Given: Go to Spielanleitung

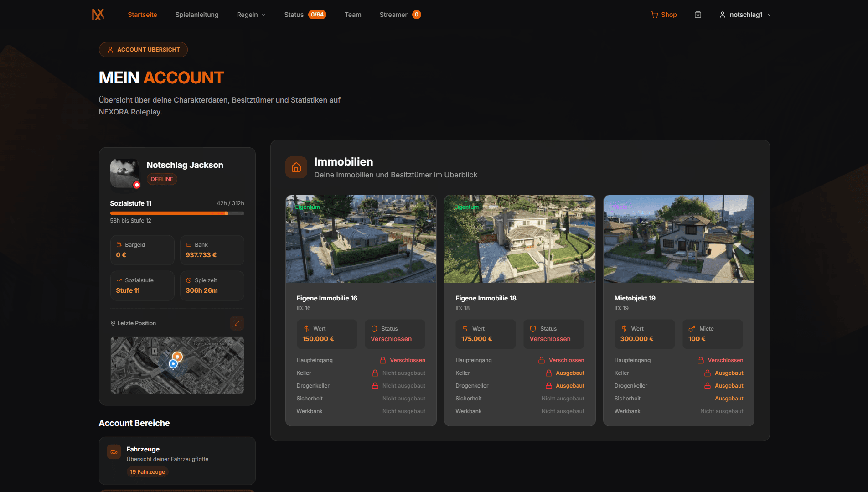Looking at the screenshot, I should click(x=197, y=15).
